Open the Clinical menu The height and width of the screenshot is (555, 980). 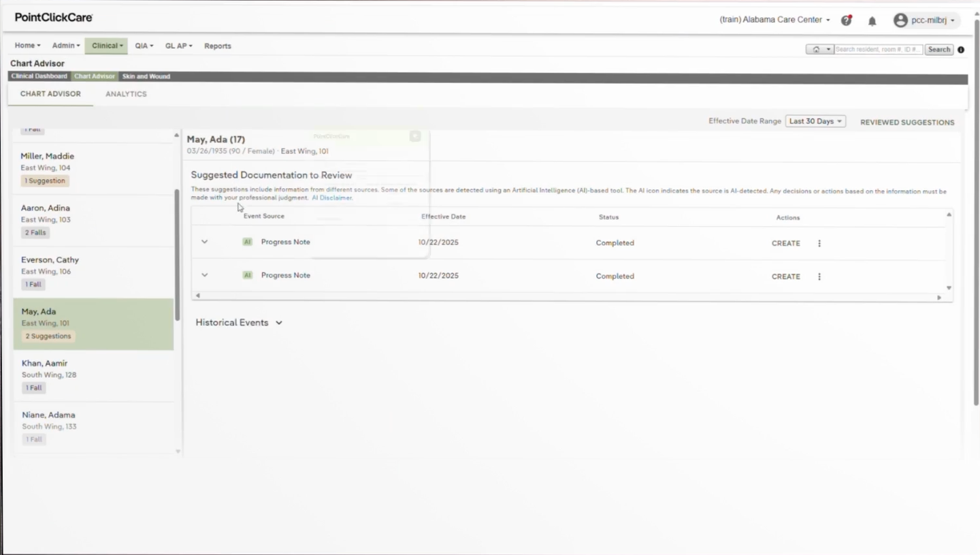point(106,46)
